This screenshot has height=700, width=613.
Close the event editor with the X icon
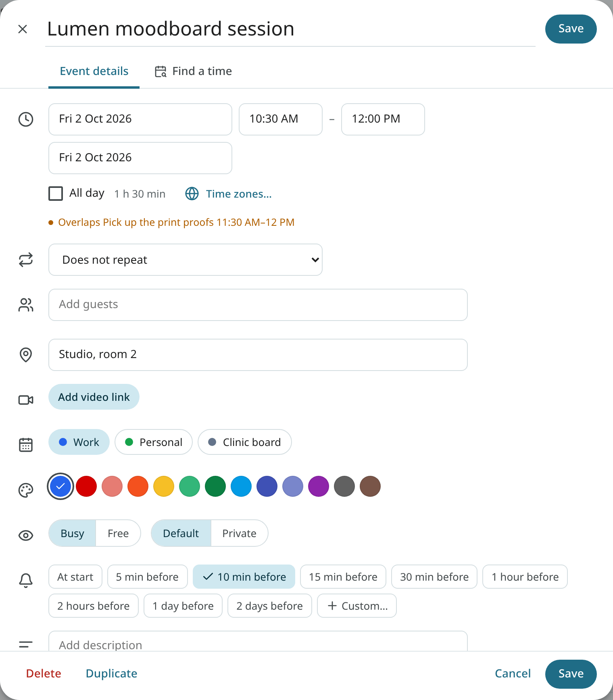coord(23,29)
